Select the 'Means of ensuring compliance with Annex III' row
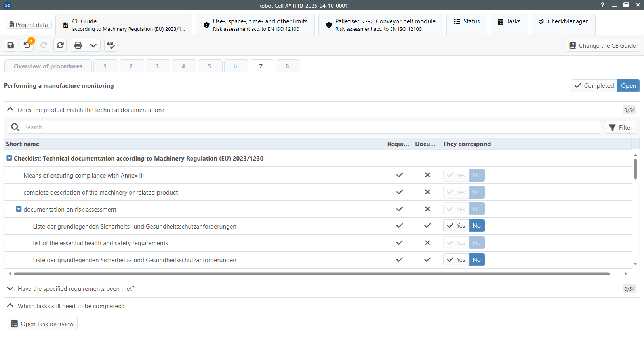The image size is (644, 339). click(x=318, y=175)
